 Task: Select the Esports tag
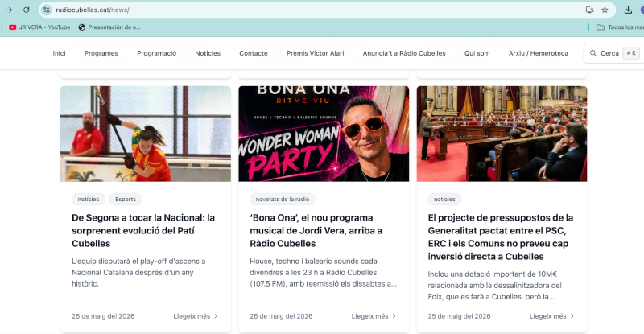click(126, 200)
